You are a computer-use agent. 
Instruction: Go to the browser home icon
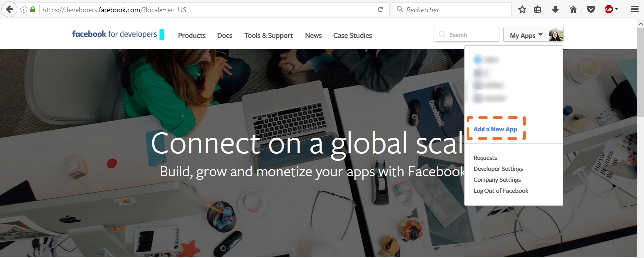pyautogui.click(x=573, y=9)
